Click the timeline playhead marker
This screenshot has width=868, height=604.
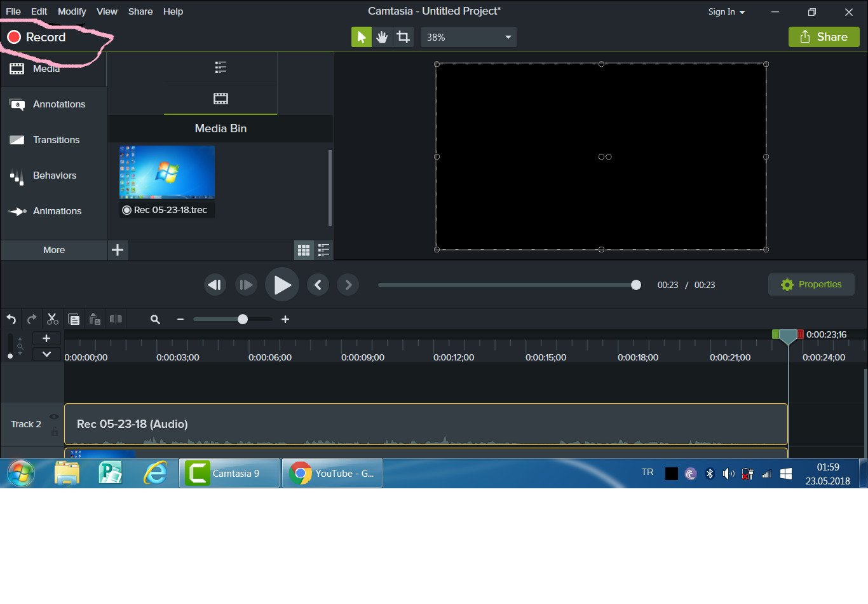click(x=788, y=336)
